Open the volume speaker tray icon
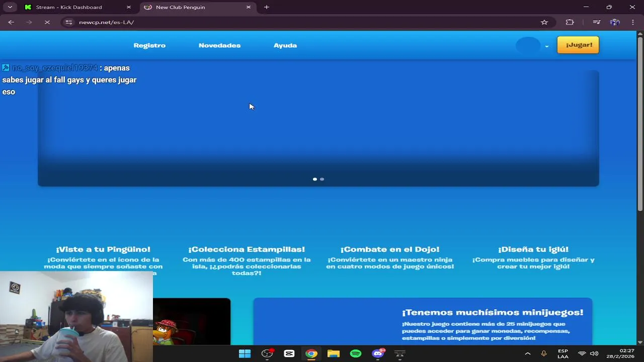This screenshot has height=362, width=644. [594, 353]
